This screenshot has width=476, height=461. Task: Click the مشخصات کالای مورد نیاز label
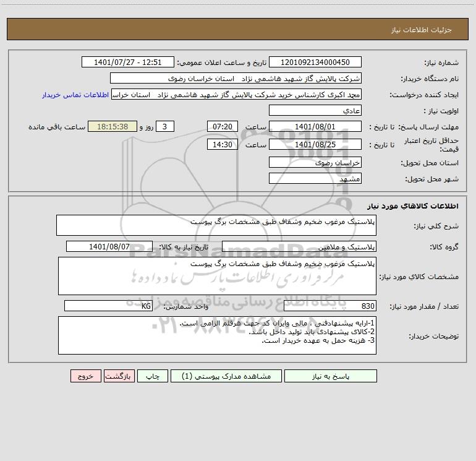(x=419, y=277)
